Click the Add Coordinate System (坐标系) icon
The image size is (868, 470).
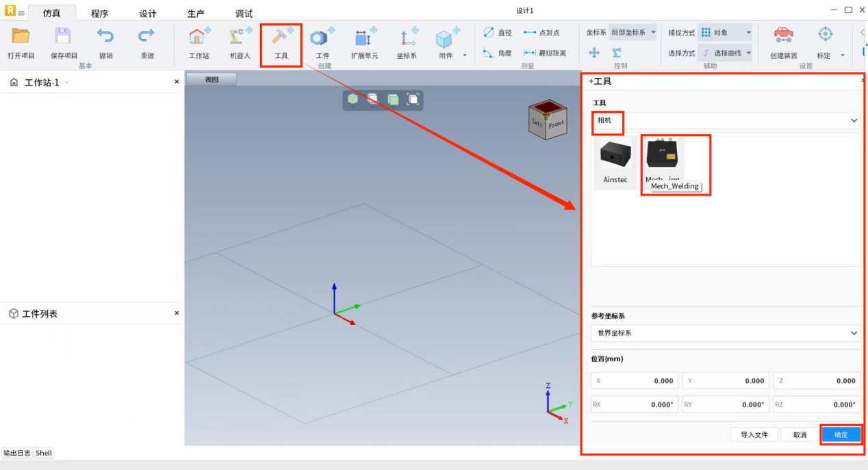[x=407, y=38]
